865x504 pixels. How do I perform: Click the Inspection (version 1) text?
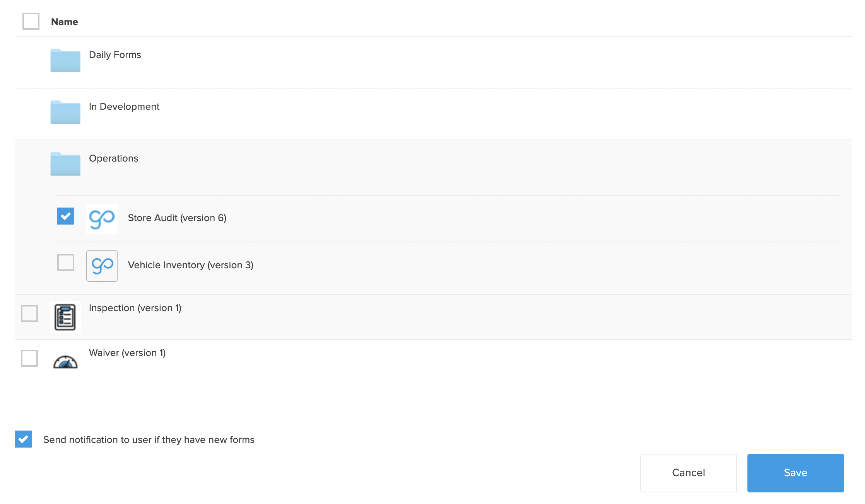point(135,308)
